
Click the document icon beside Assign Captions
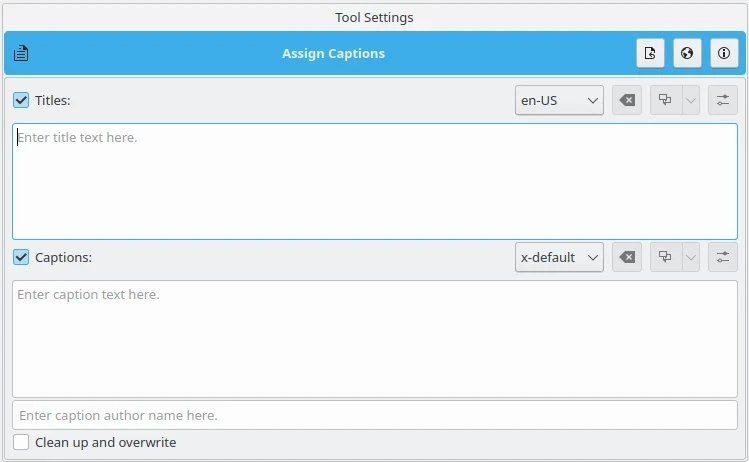pos(21,54)
